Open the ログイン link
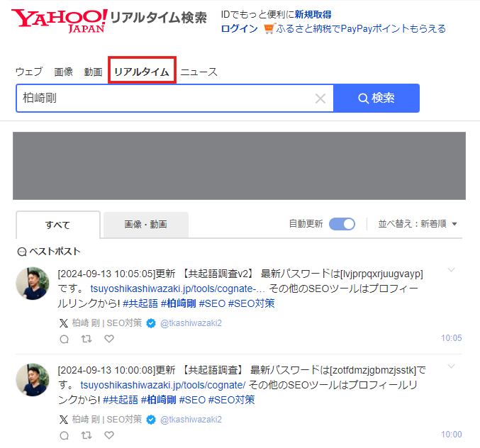Viewport: 480px width, 448px height. point(239,28)
